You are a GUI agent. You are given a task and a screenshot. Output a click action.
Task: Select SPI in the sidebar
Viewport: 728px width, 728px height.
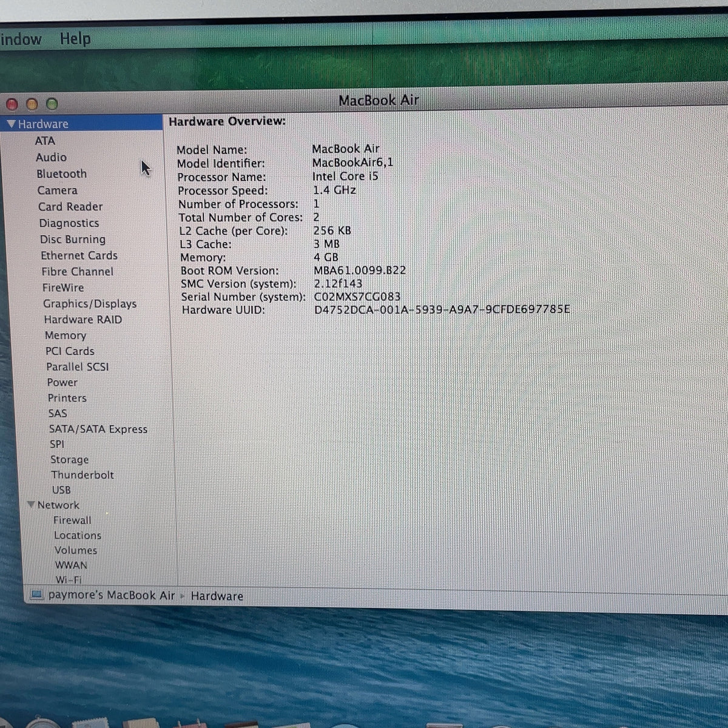[x=57, y=444]
